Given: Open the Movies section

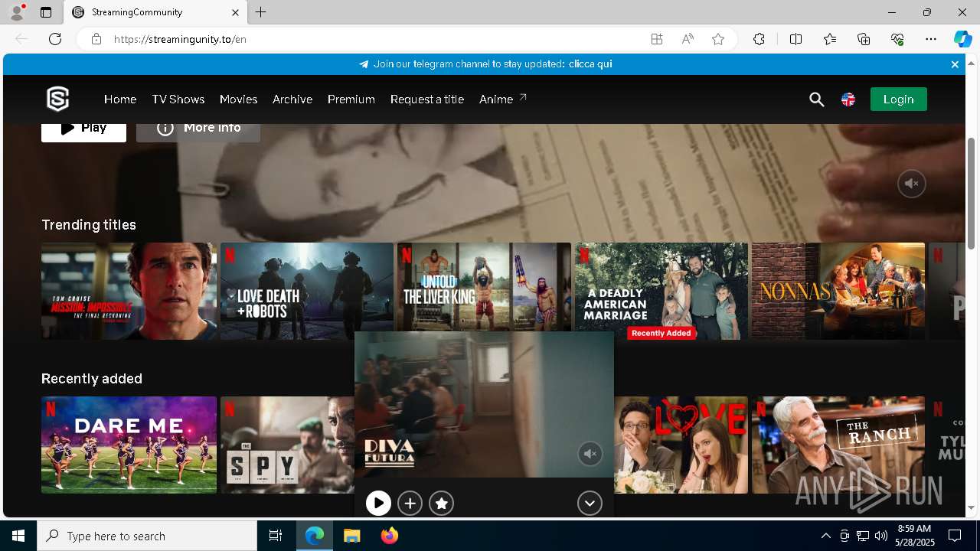Looking at the screenshot, I should [238, 99].
